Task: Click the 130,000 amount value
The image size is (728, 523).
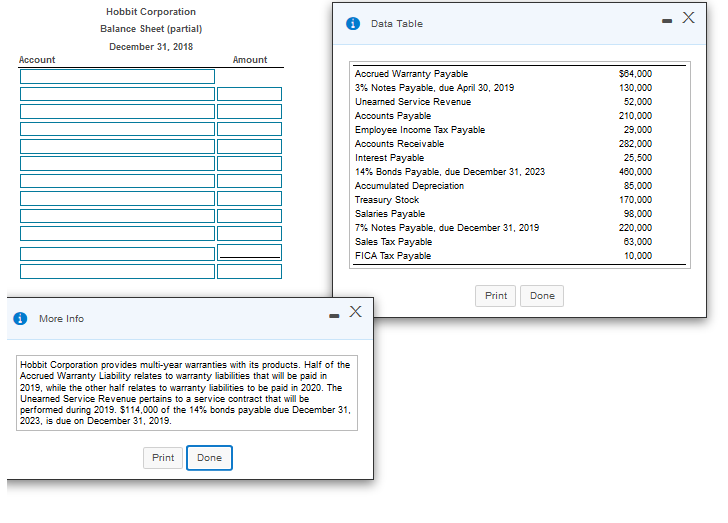Action: point(635,88)
